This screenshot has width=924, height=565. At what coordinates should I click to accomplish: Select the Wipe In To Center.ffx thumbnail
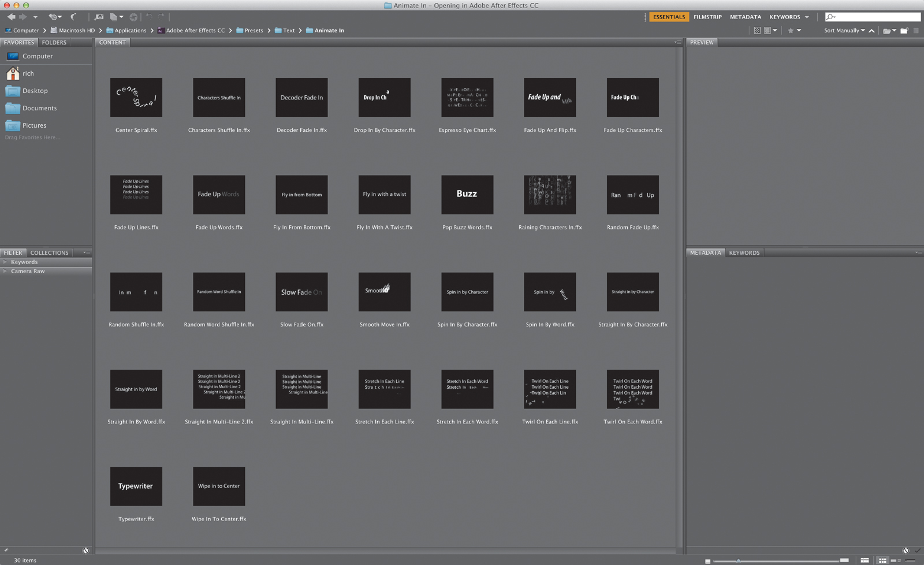[219, 486]
